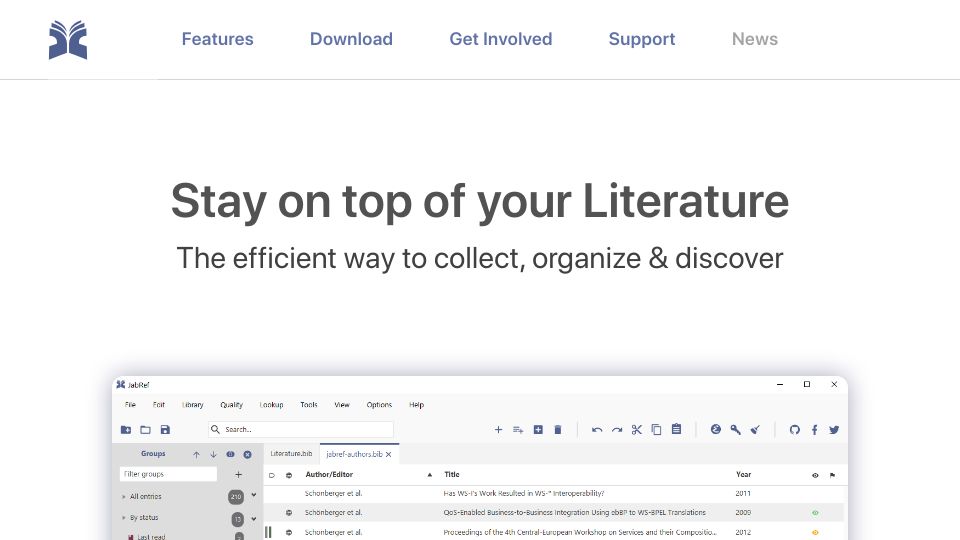
Task: Switch to the Literature.bib tab
Action: 291,454
